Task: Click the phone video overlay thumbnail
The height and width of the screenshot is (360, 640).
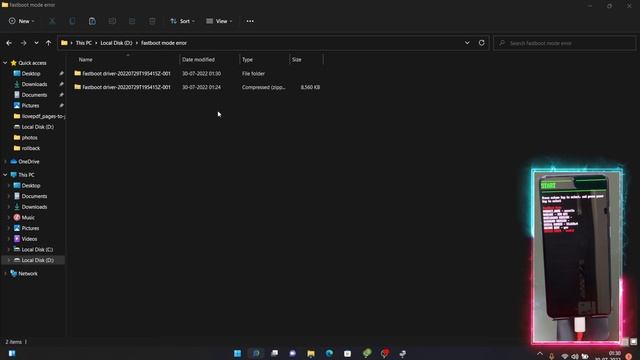Action: (x=577, y=256)
